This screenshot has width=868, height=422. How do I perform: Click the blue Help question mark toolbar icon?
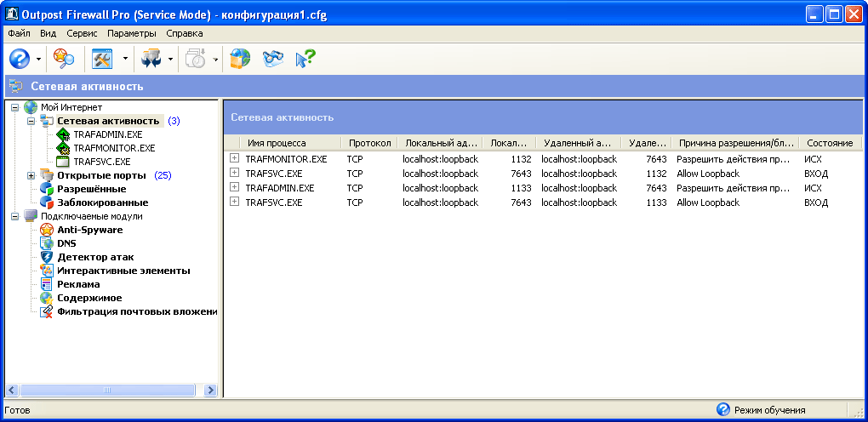20,58
